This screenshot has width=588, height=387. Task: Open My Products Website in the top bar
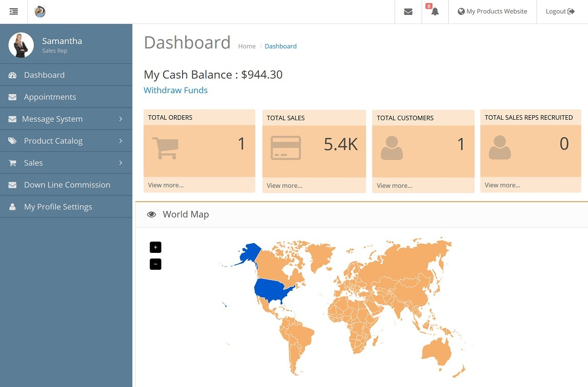[492, 11]
